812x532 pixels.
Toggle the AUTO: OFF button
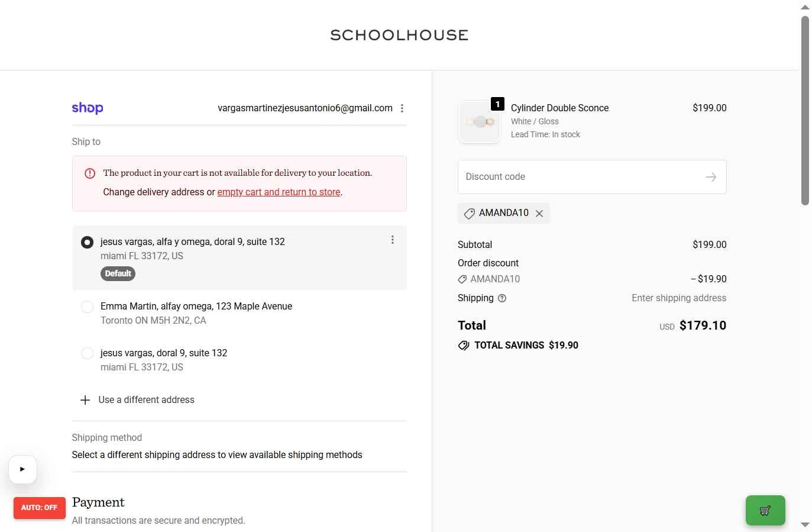(39, 508)
